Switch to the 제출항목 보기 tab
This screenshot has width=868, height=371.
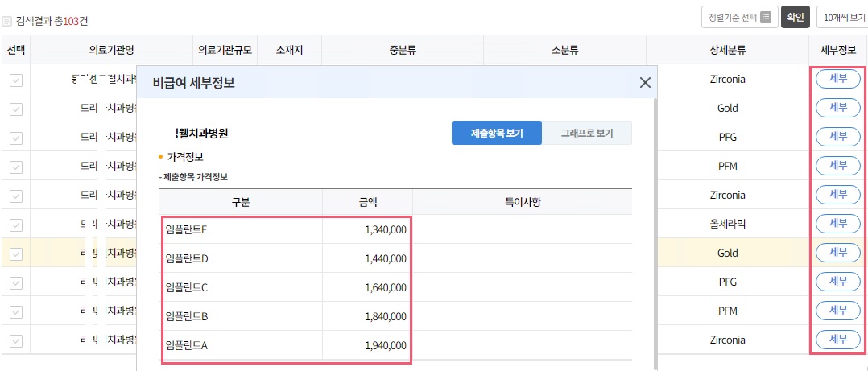tap(497, 134)
